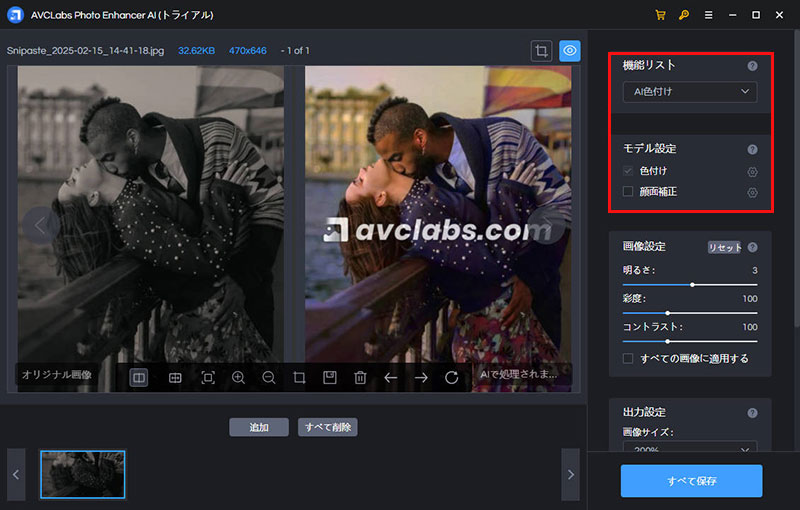The image size is (800, 510).
Task: Open help for 画像設定
Action: point(752,247)
